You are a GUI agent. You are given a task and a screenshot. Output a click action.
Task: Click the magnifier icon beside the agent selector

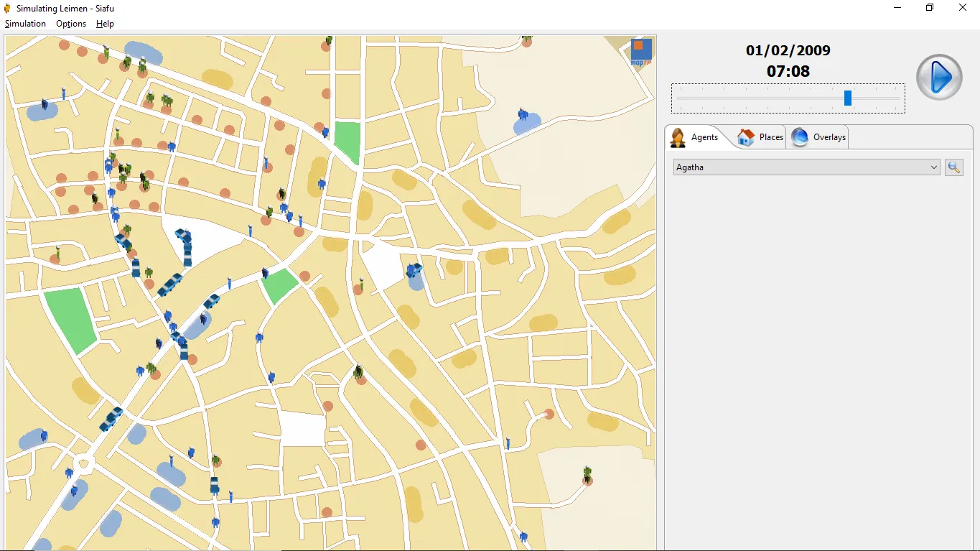[x=953, y=167]
